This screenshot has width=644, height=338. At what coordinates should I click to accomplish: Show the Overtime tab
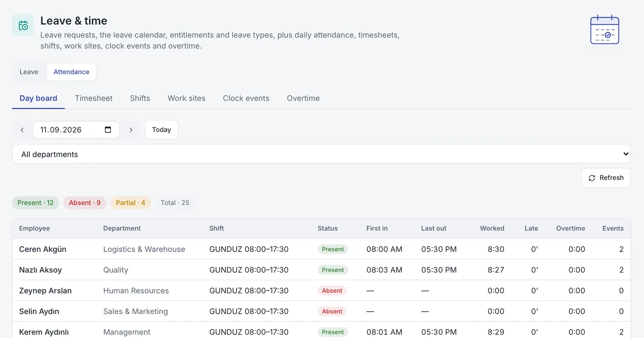pos(303,98)
